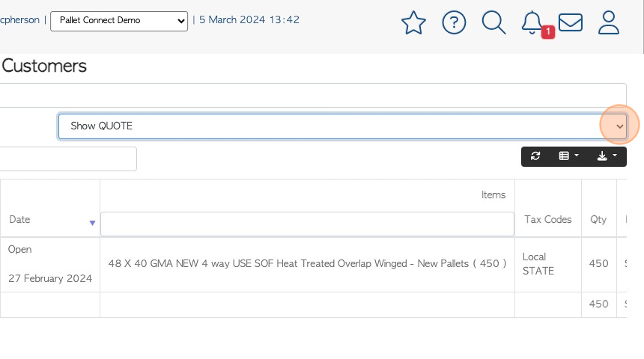Click the 5 March 2024 13:42 timestamp
This screenshot has width=644, height=359.
click(x=249, y=19)
